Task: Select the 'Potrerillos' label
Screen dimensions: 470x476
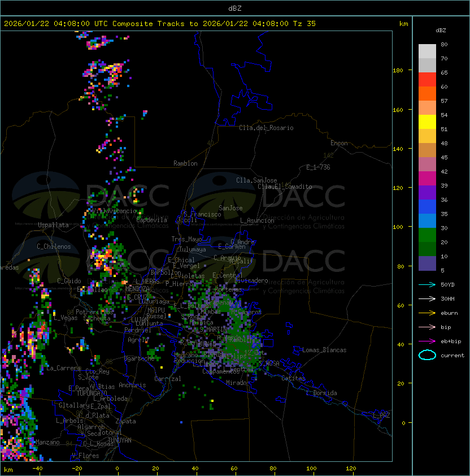Action: coord(94,312)
